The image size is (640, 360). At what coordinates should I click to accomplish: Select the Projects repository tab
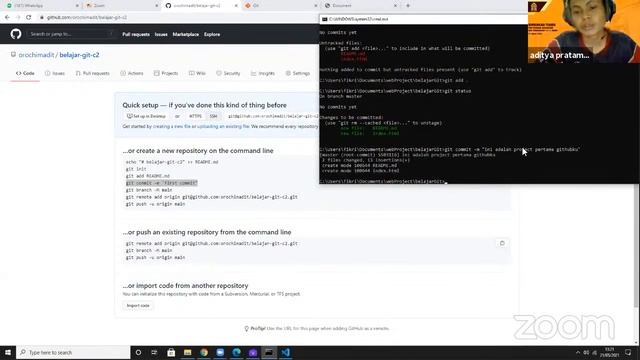(166, 73)
